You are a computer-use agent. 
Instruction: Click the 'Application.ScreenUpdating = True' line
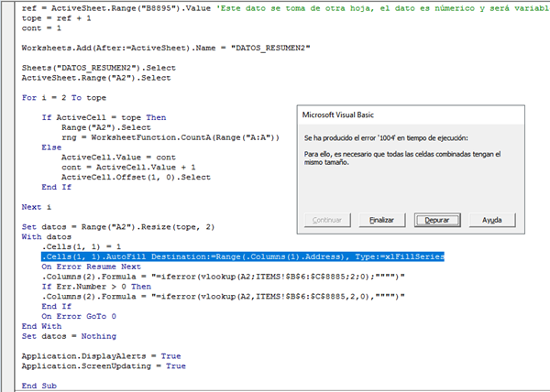coord(104,366)
